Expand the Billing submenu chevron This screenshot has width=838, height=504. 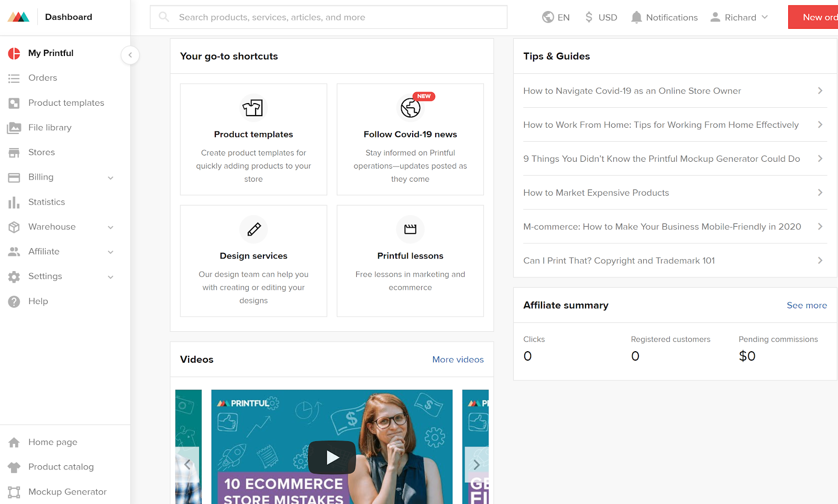(x=111, y=178)
